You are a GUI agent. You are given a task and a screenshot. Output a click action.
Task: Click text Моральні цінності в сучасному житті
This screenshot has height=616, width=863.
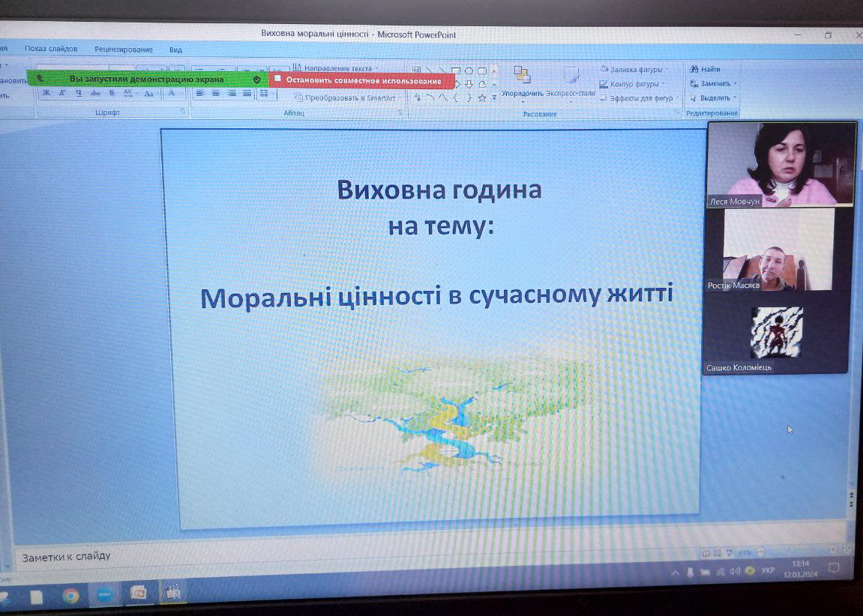[436, 295]
